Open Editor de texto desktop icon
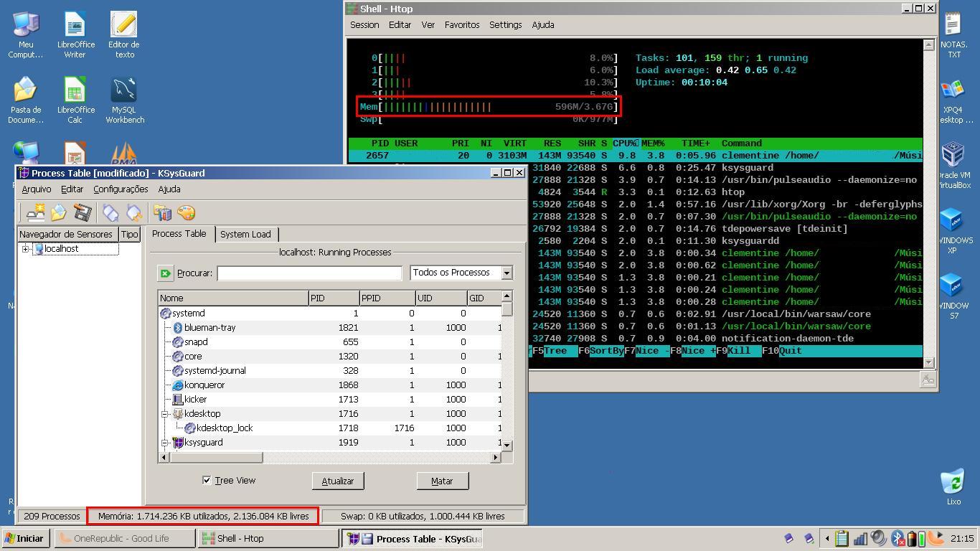Screen dimensions: 980x551 (123, 35)
